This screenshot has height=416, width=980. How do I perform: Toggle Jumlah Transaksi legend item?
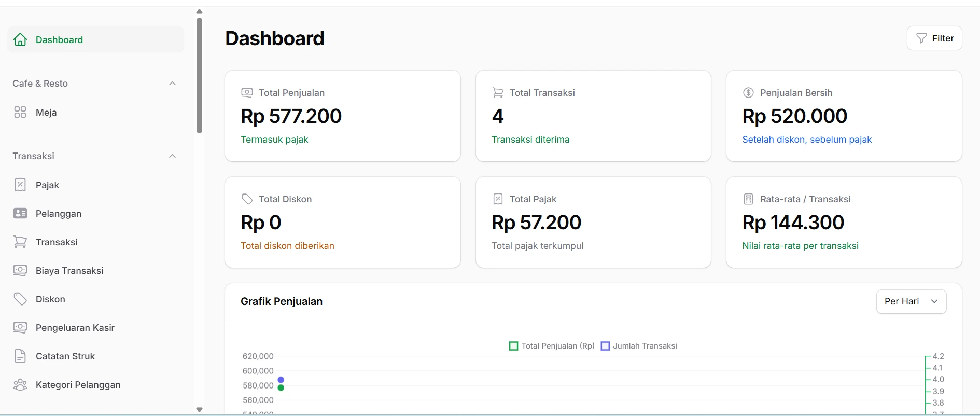(639, 346)
